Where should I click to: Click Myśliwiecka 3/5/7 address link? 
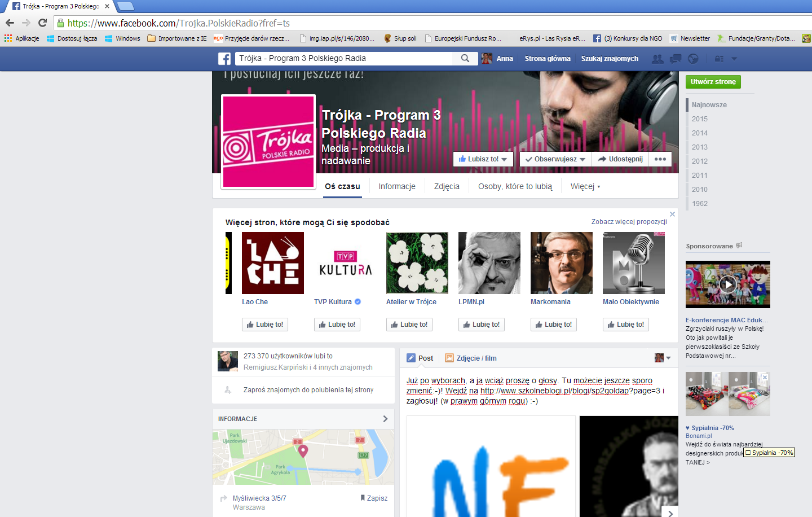tap(259, 498)
